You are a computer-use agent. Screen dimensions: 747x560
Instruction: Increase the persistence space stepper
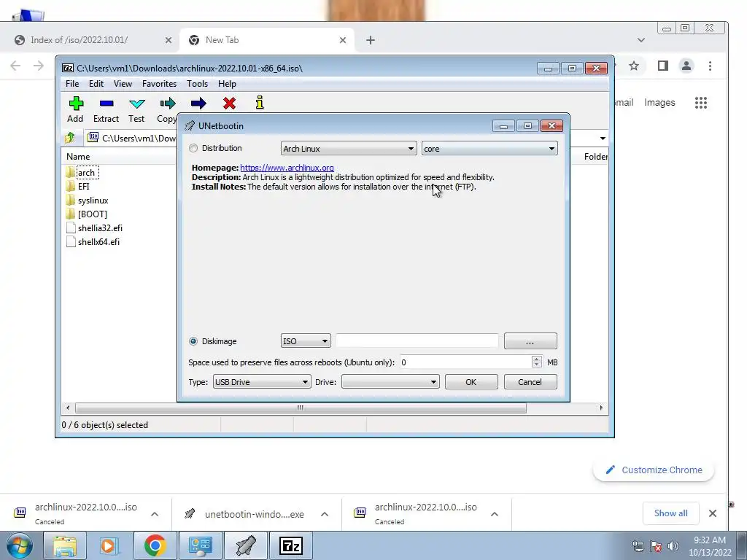536,359
